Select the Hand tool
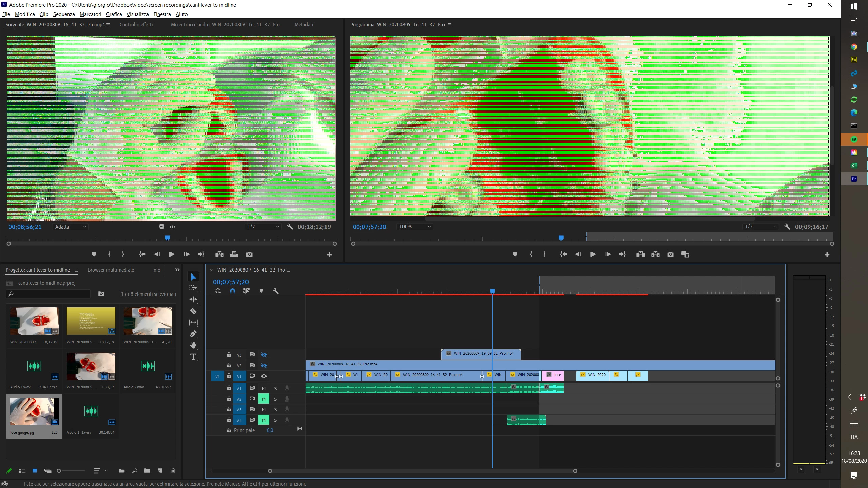868x488 pixels. (193, 345)
